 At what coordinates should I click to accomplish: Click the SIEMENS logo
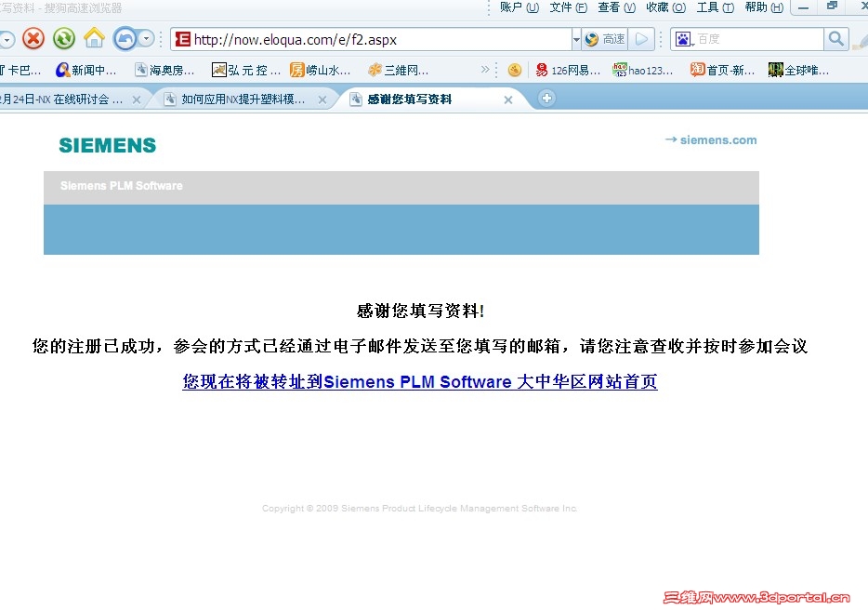(108, 145)
